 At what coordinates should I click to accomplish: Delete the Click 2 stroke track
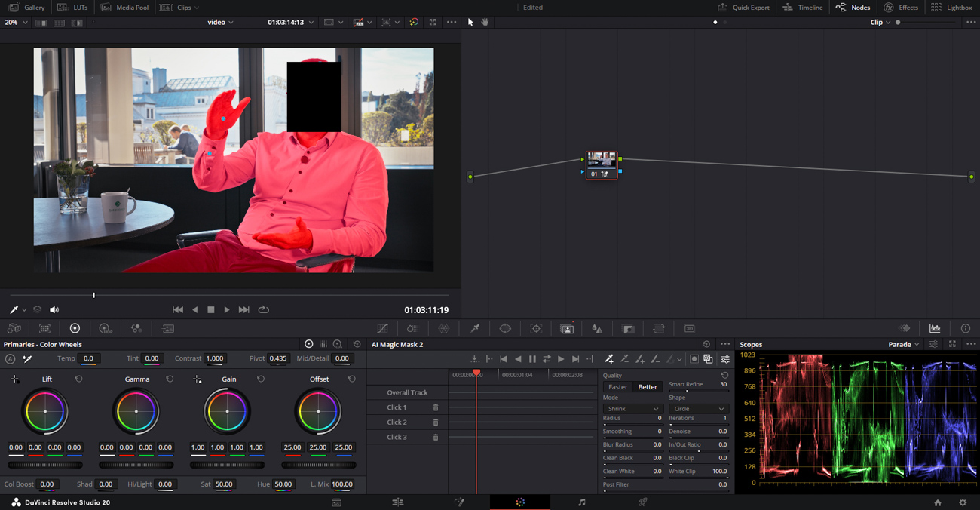point(436,422)
